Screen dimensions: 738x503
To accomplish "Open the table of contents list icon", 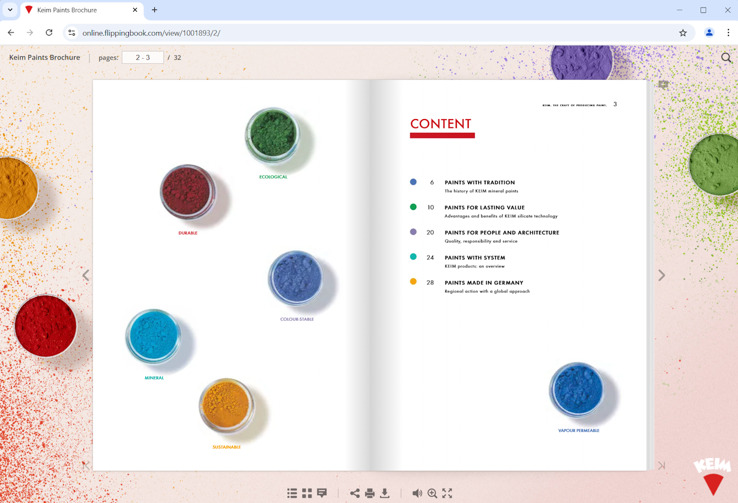I will [x=292, y=493].
